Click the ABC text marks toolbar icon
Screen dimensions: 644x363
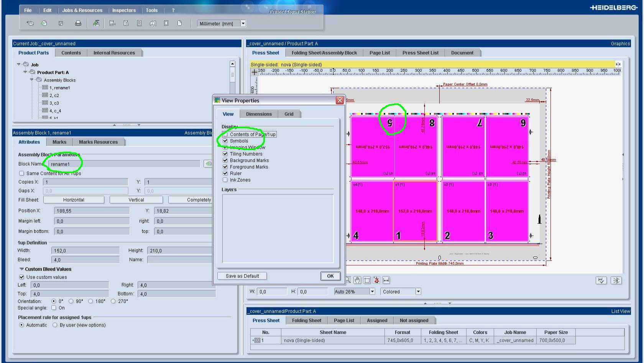[113, 23]
